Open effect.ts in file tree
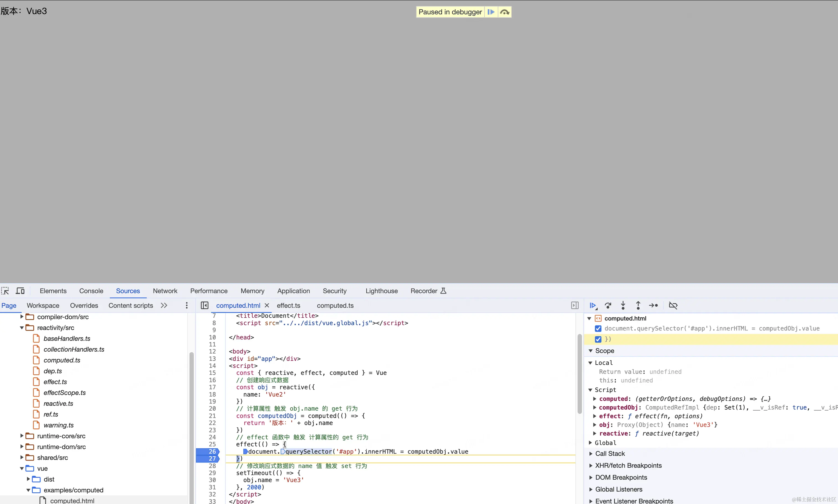This screenshot has width=838, height=504. click(55, 382)
